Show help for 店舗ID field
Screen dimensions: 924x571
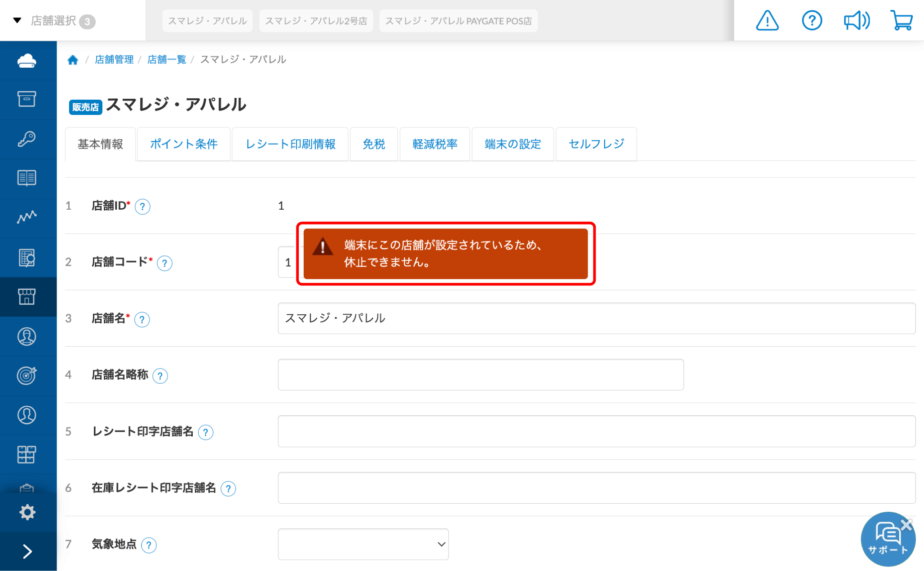point(142,206)
